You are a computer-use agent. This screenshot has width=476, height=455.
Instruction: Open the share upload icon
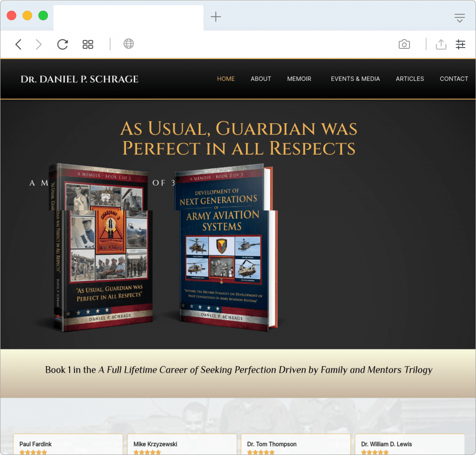pyautogui.click(x=441, y=44)
